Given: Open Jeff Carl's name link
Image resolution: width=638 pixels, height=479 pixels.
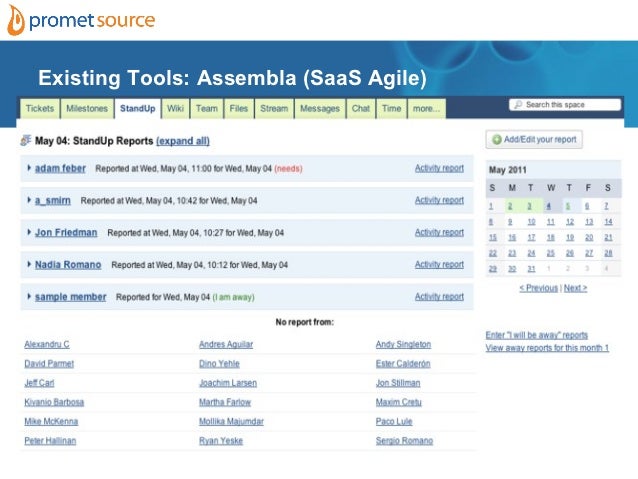Looking at the screenshot, I should click(39, 383).
